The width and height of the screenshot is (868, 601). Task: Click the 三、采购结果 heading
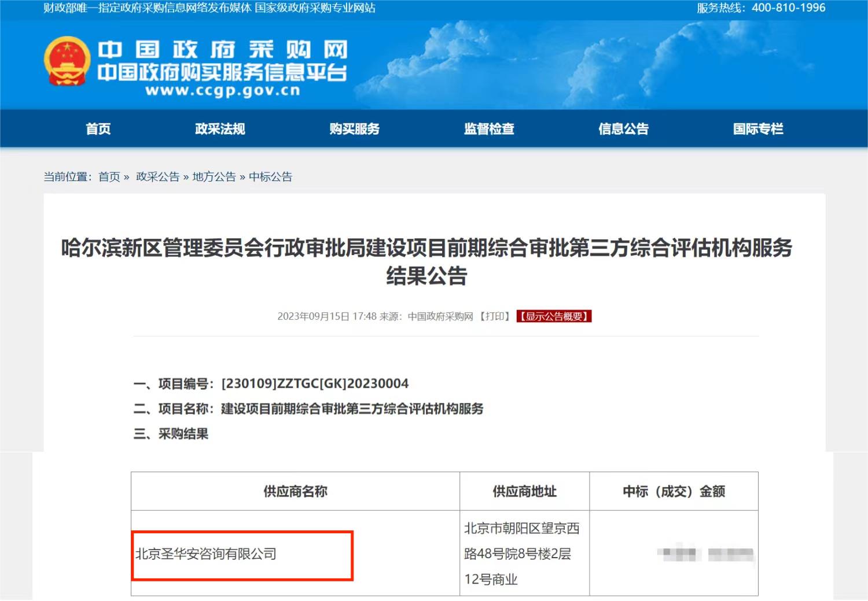pyautogui.click(x=171, y=434)
